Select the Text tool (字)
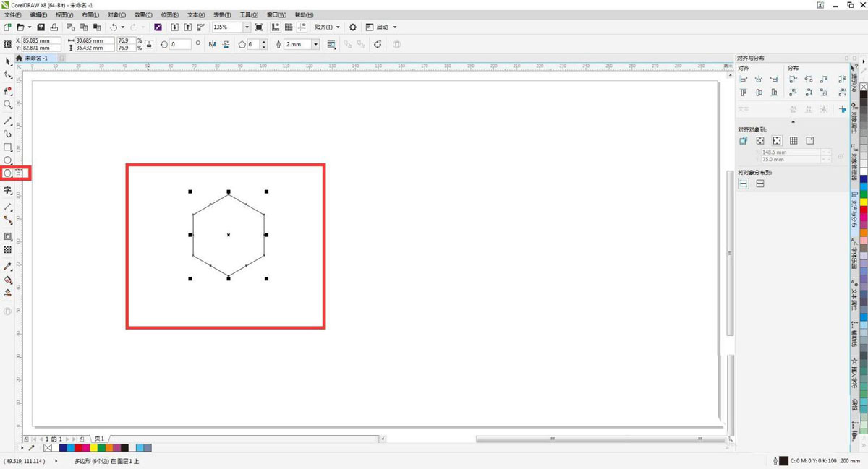 tap(8, 191)
